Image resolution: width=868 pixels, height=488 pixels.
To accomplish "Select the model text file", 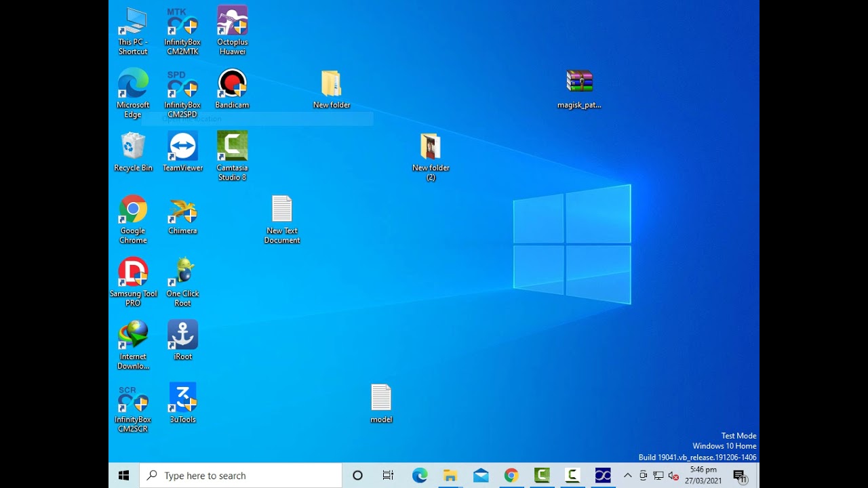I will (381, 404).
